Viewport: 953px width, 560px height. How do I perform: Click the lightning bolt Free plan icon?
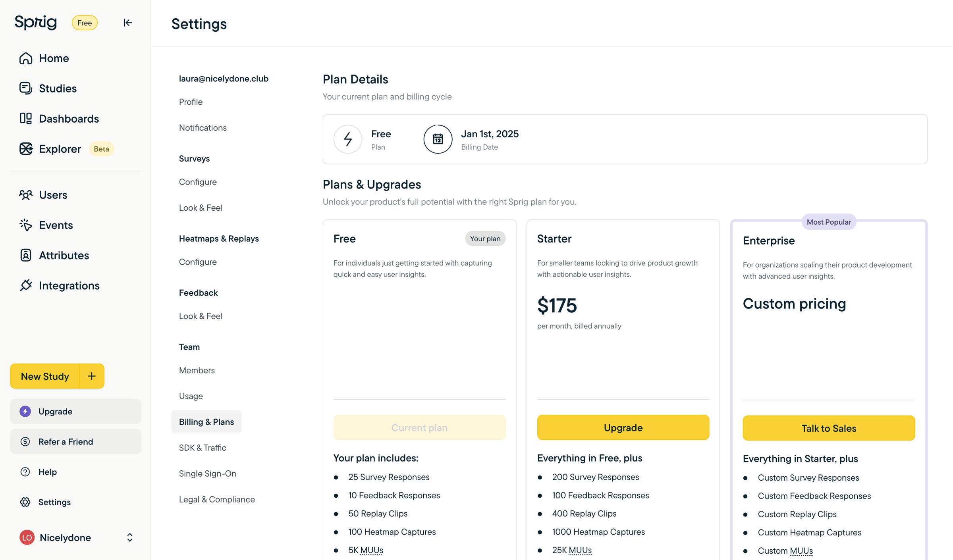348,139
